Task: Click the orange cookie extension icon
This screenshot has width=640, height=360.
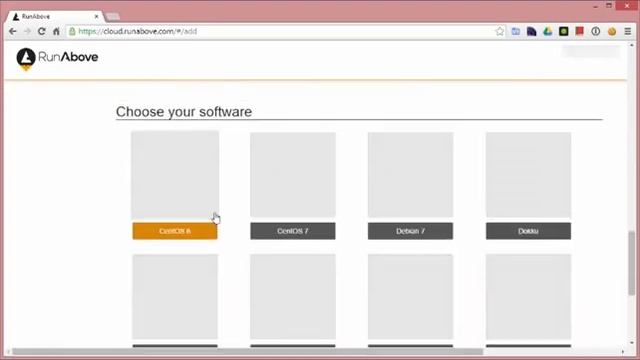Action: [612, 31]
